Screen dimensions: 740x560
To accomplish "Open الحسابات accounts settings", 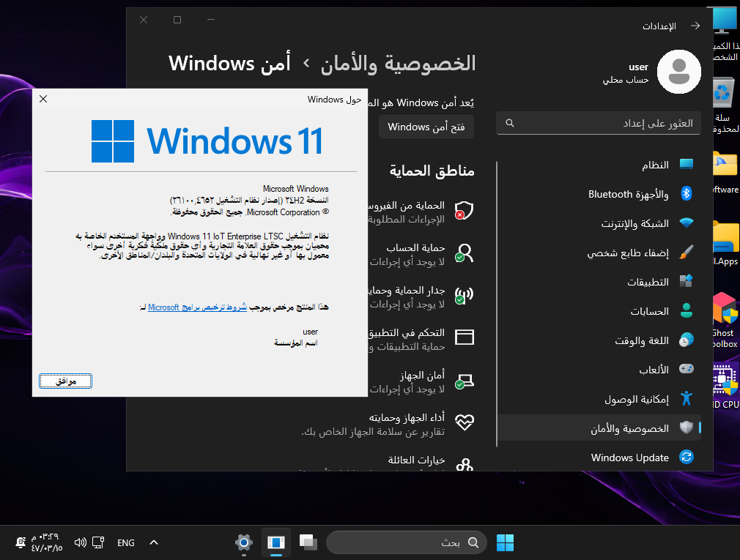I will (599, 311).
